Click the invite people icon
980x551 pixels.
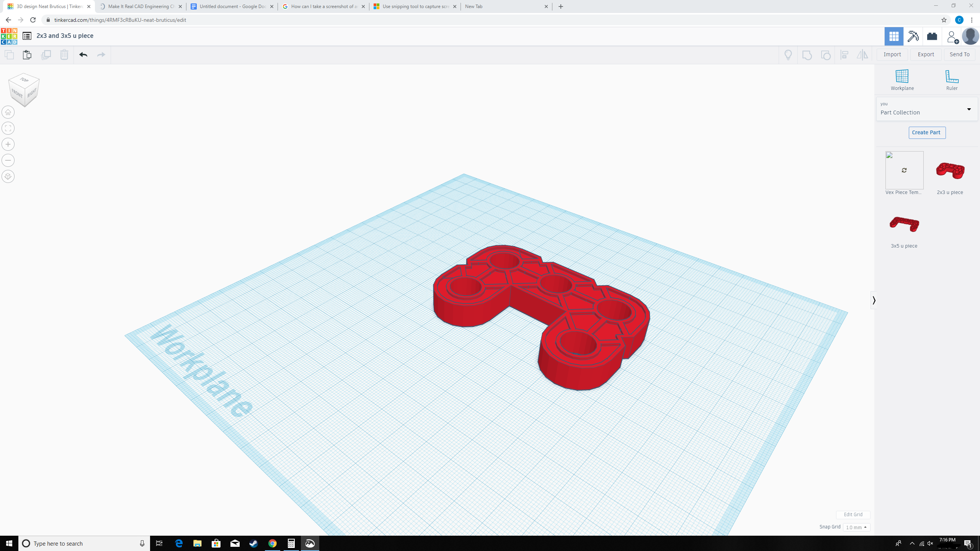coord(952,37)
